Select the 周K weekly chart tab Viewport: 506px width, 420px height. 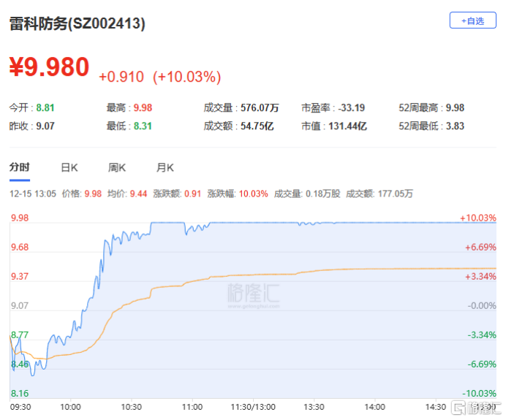pyautogui.click(x=117, y=167)
